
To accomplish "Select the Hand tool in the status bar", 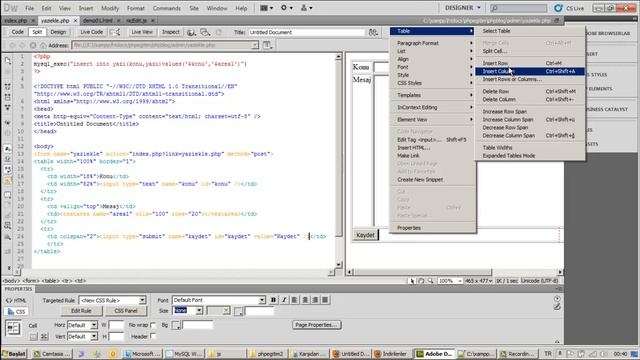I will coord(421,281).
